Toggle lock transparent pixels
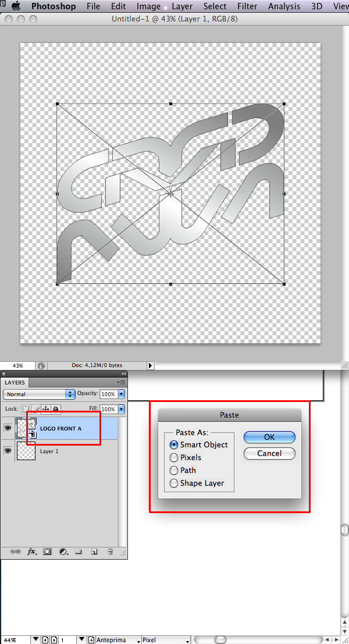The image size is (349, 644). point(26,409)
